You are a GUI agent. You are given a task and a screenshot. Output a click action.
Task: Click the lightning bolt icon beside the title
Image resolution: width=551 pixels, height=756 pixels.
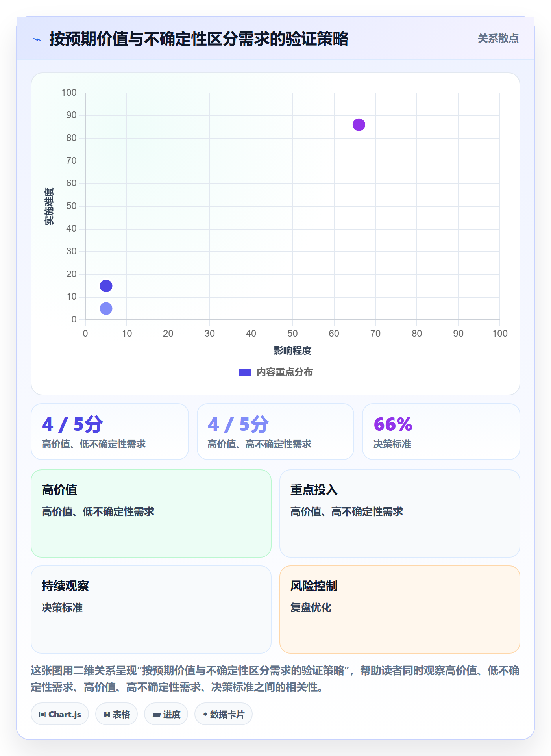(37, 39)
